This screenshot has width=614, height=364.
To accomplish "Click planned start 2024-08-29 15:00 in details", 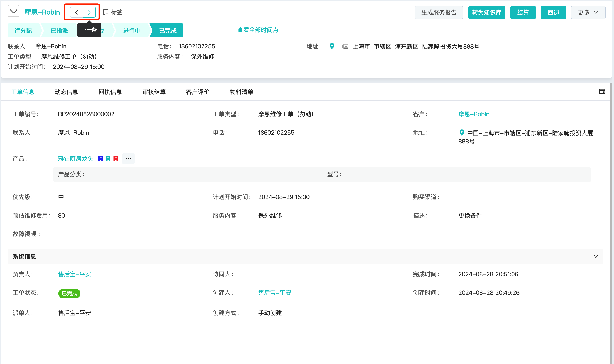I will pos(284,197).
